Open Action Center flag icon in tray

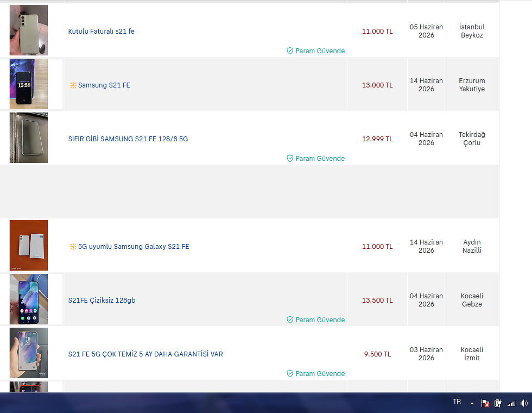coord(485,403)
